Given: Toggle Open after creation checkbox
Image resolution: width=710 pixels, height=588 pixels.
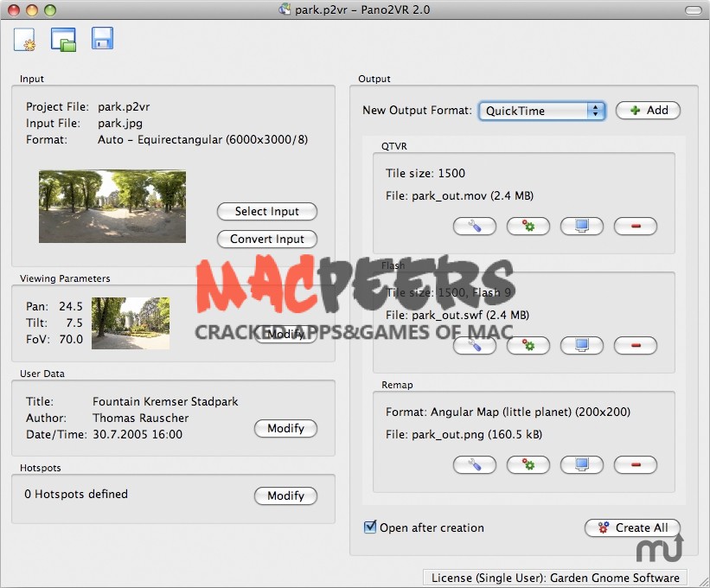Looking at the screenshot, I should tap(370, 527).
